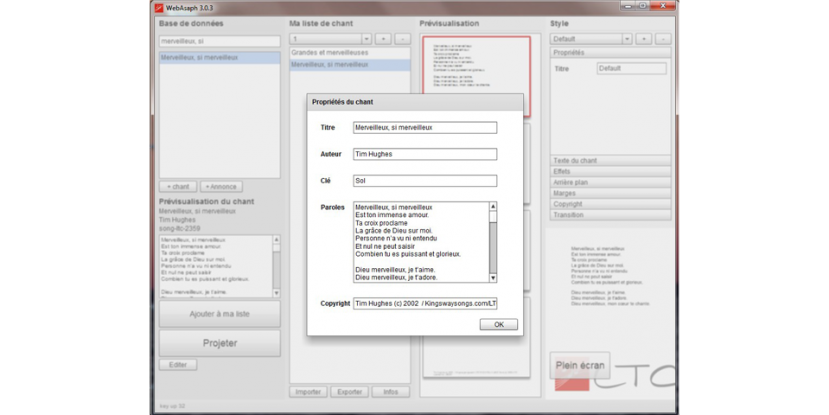The height and width of the screenshot is (415, 829).
Task: Click the '+ chant' button
Action: [x=178, y=187]
